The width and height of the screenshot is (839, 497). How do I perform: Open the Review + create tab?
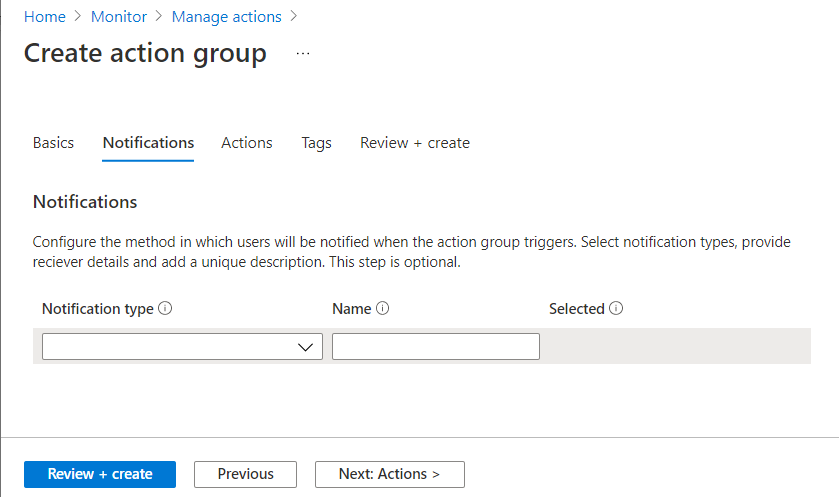[415, 143]
